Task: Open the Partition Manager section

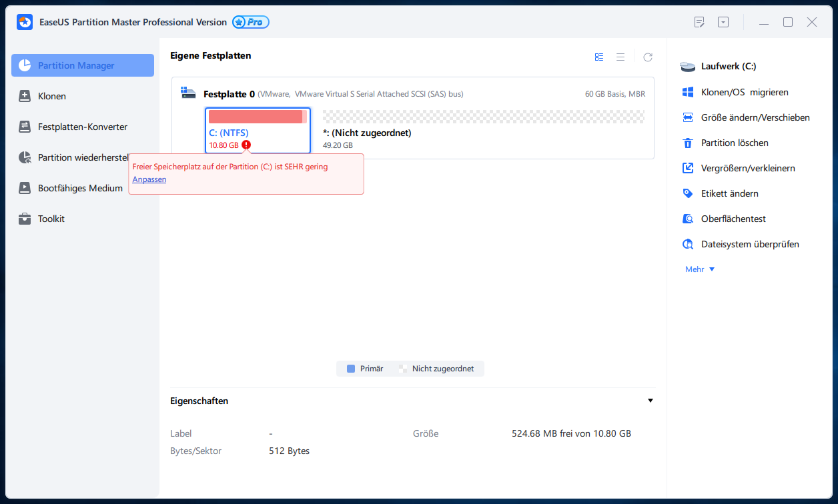Action: [83, 65]
